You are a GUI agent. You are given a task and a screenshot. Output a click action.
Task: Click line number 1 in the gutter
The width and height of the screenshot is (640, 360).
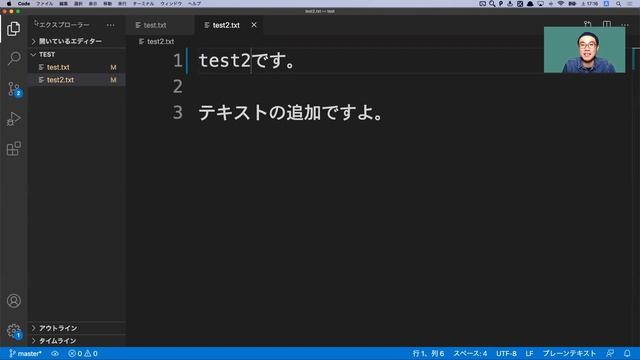(178, 61)
